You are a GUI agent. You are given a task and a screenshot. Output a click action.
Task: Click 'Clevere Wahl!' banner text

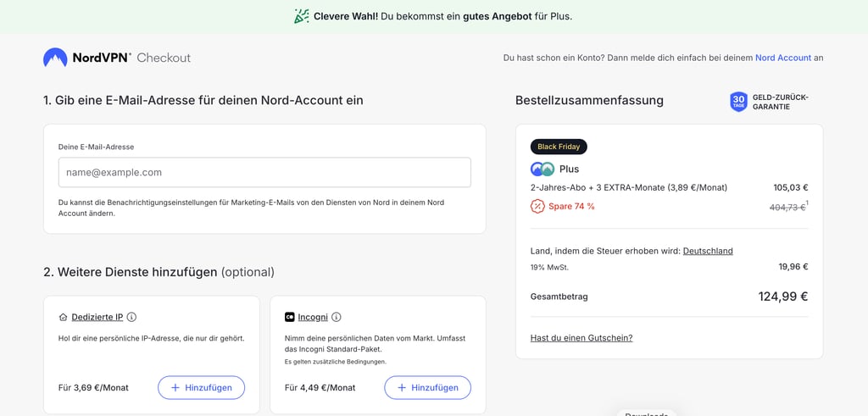[346, 17]
